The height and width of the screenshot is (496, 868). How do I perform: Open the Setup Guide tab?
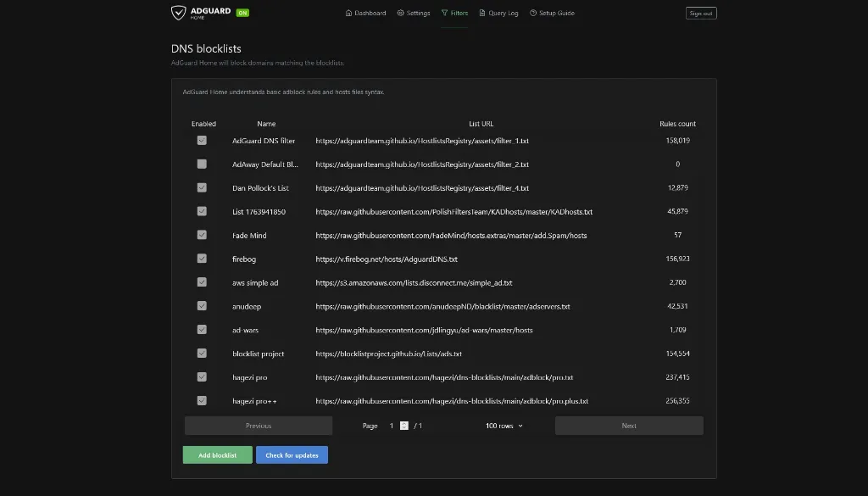(552, 13)
